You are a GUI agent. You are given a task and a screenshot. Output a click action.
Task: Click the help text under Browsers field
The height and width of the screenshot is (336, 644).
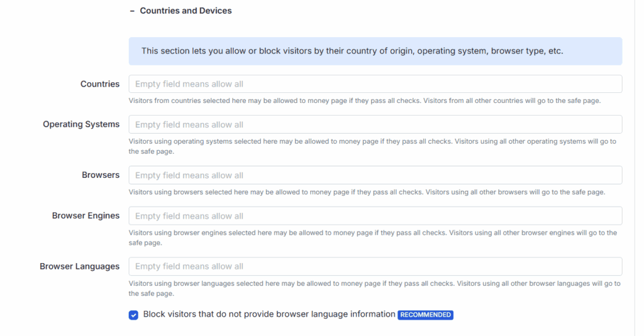pos(367,192)
